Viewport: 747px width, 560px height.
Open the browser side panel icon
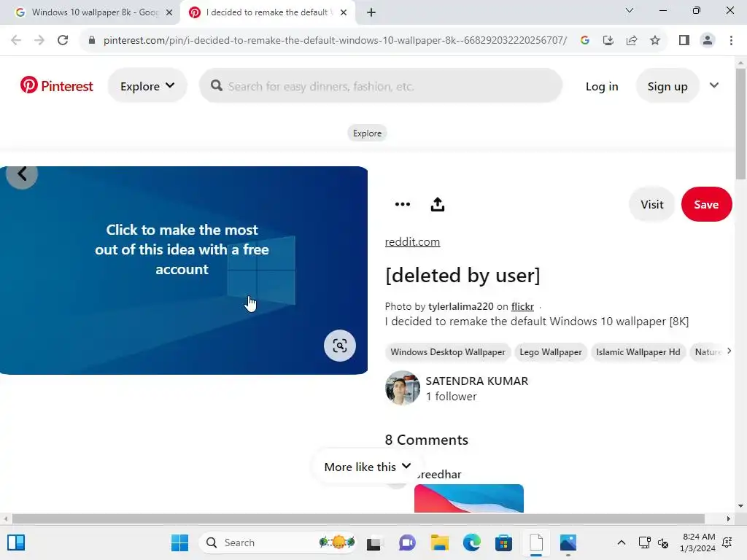(x=684, y=41)
